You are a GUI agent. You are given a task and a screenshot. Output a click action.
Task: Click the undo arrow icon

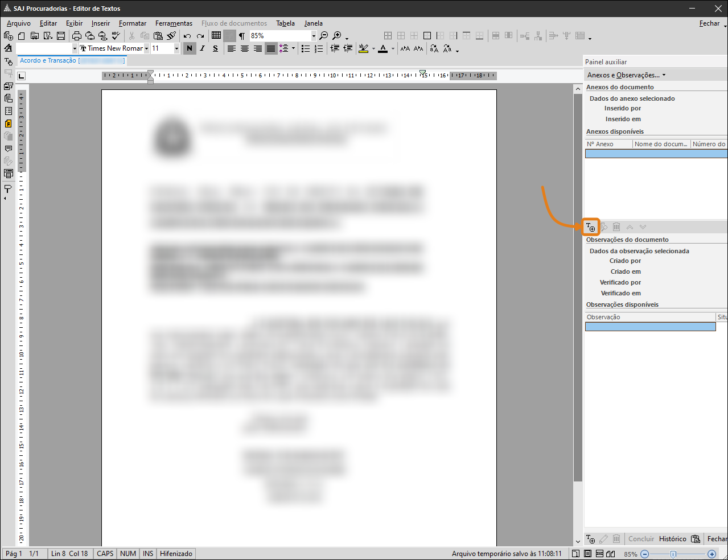coord(187,36)
